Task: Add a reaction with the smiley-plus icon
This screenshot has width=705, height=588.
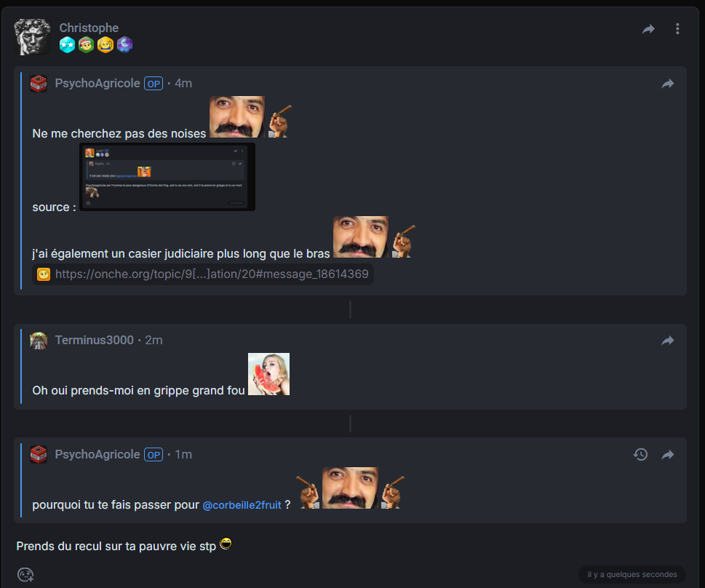Action: 25,574
